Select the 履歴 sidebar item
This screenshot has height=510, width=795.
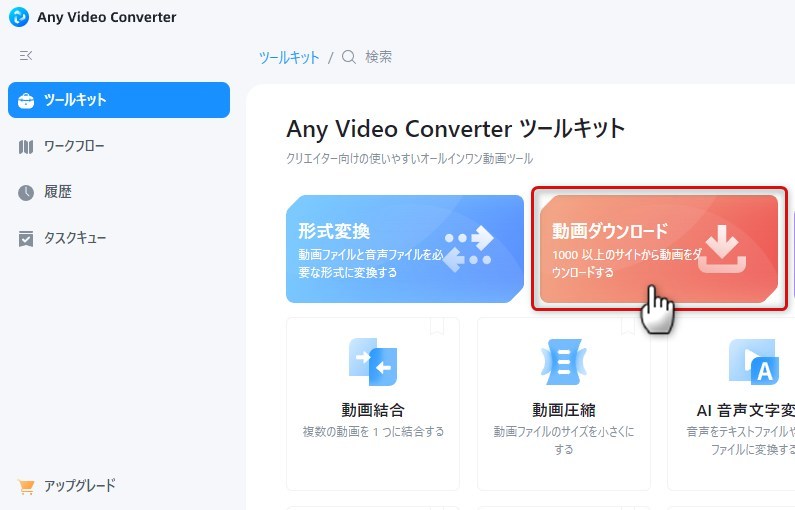(119, 192)
